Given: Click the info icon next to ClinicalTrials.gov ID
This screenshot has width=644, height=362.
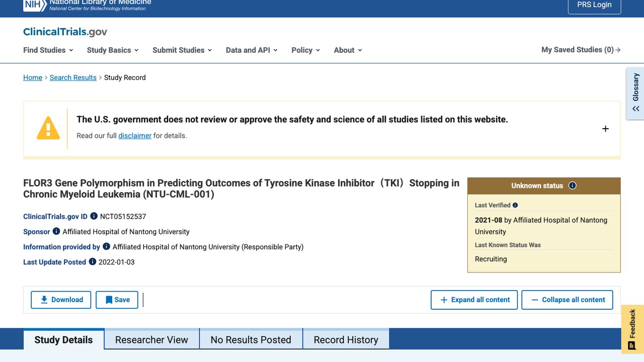Looking at the screenshot, I should (x=94, y=216).
